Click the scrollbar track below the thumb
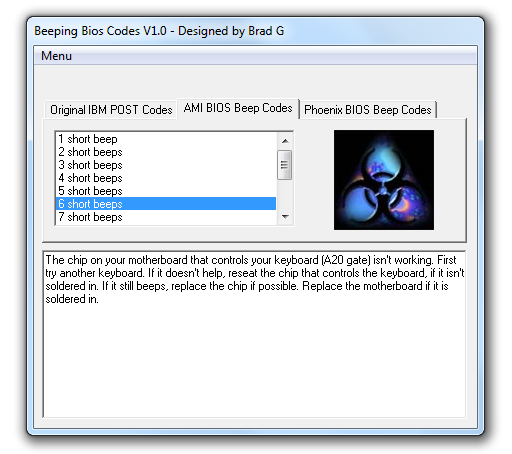Screen dimensions: 512x454 tap(285, 194)
